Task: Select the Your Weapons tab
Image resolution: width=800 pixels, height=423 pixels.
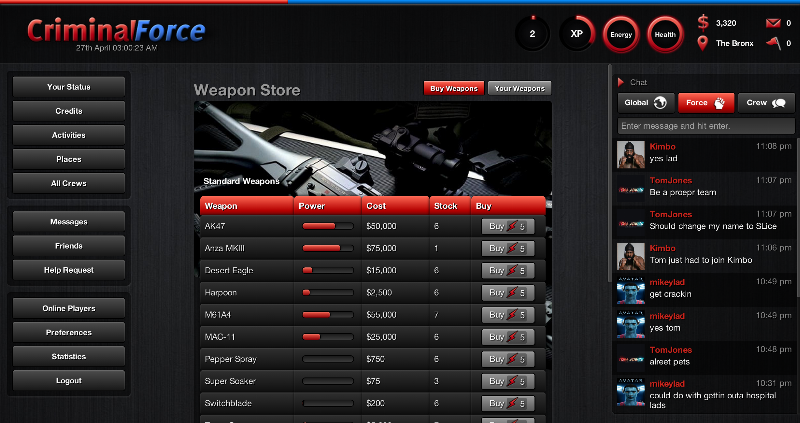Action: pyautogui.click(x=519, y=88)
